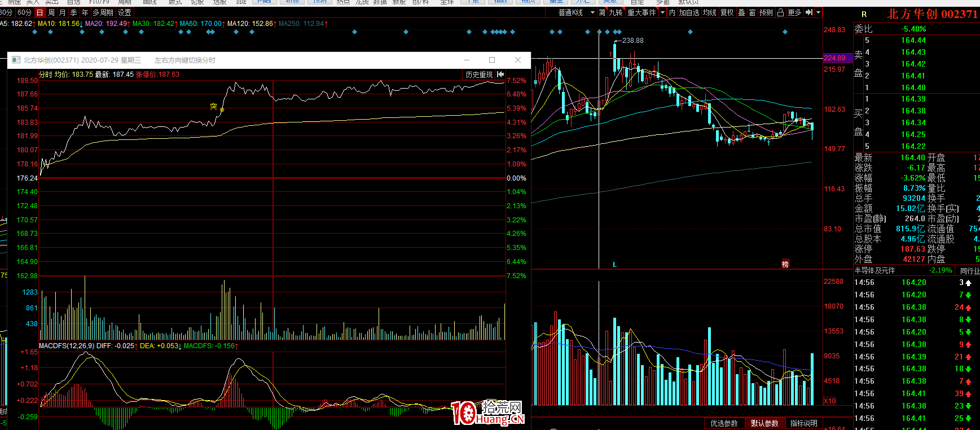Image resolution: width=980 pixels, height=430 pixels.
Task: Click sell level 5 price 164.44
Action: click(913, 41)
